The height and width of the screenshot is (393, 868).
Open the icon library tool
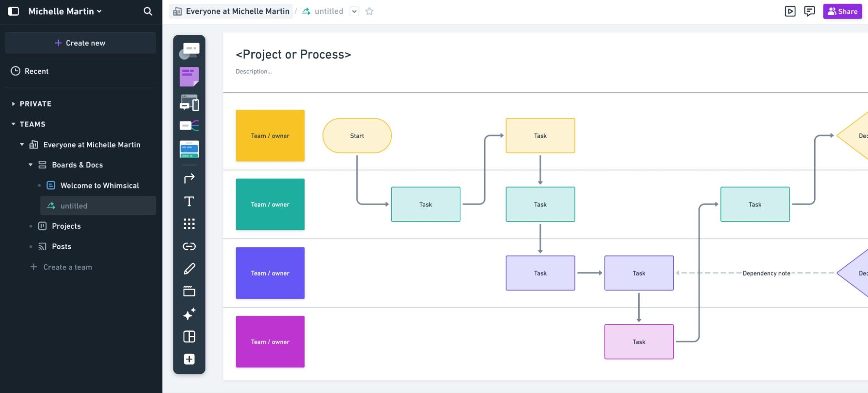coord(189,224)
